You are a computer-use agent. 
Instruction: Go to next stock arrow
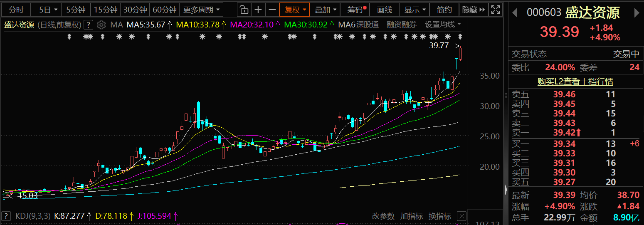tap(637, 13)
